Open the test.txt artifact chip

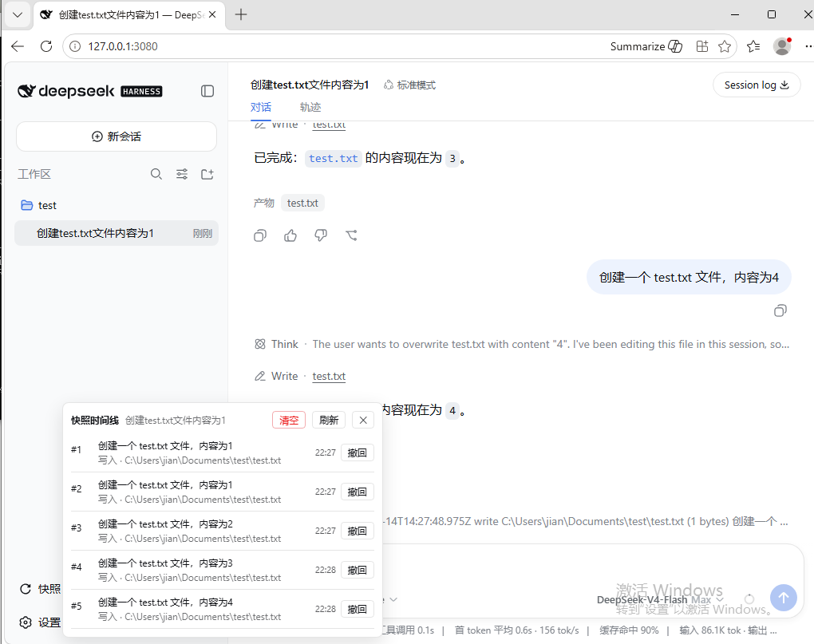[302, 203]
